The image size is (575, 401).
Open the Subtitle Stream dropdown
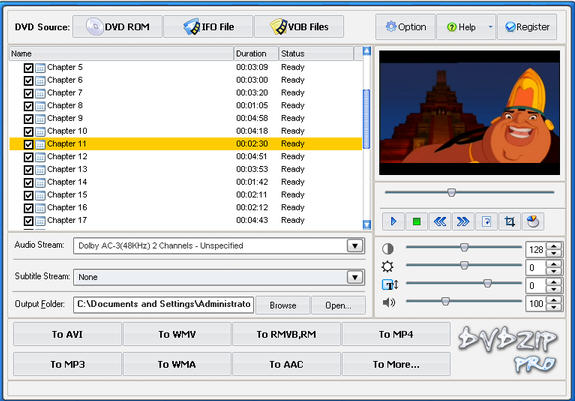click(355, 277)
